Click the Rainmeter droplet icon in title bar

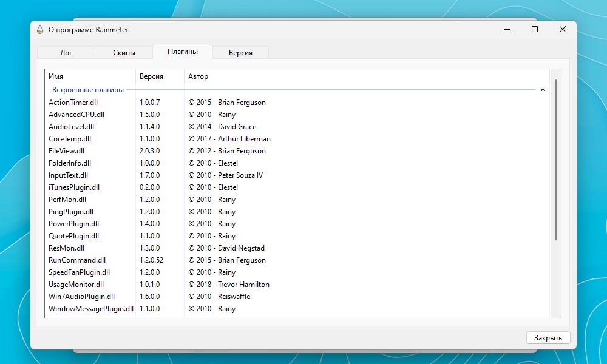40,29
